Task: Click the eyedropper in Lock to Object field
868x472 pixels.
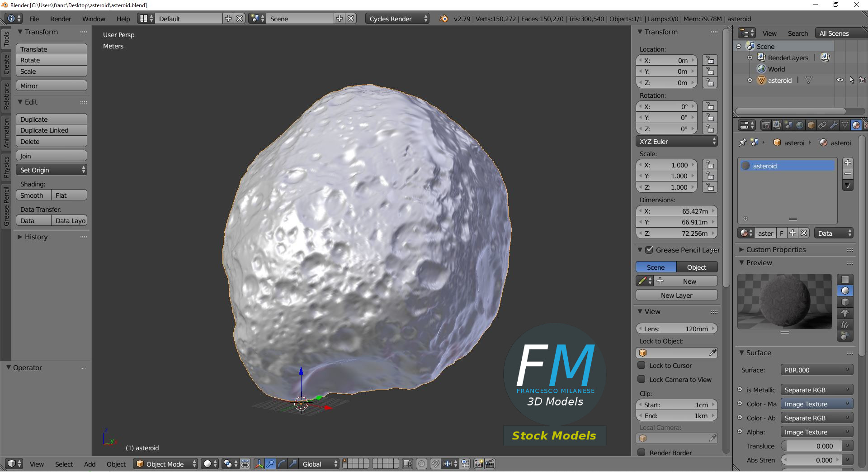Action: (x=712, y=353)
